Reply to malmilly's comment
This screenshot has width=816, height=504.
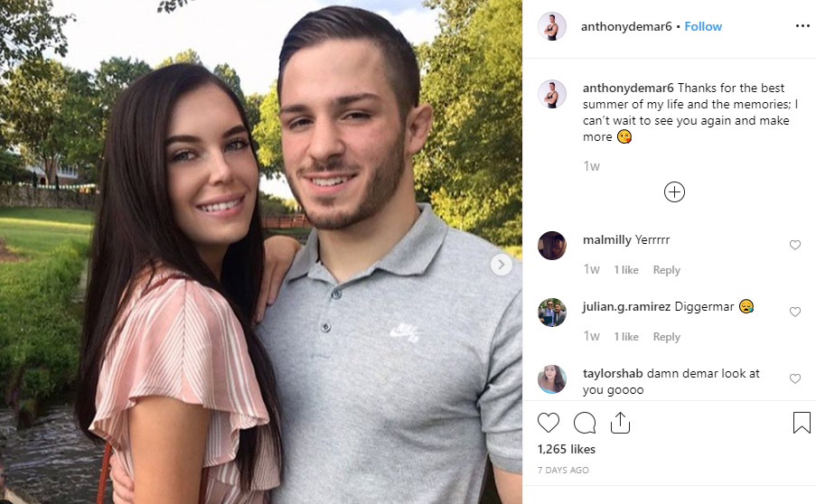[x=667, y=270]
